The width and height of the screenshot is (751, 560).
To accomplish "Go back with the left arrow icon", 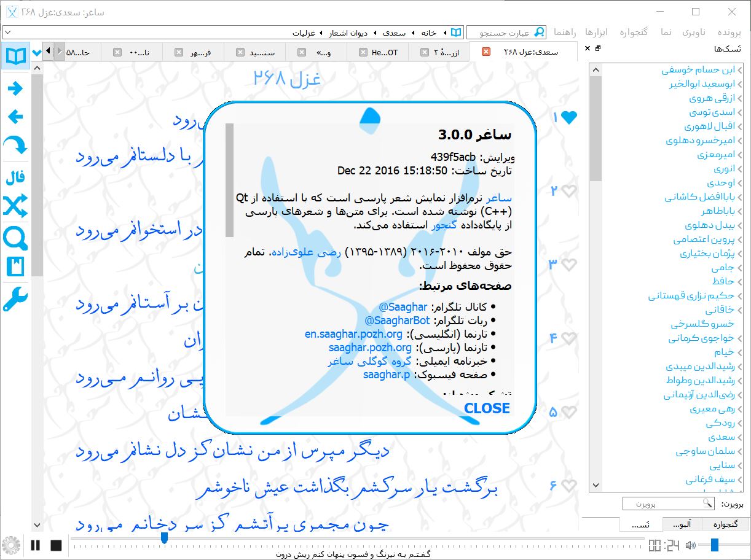I will point(15,117).
